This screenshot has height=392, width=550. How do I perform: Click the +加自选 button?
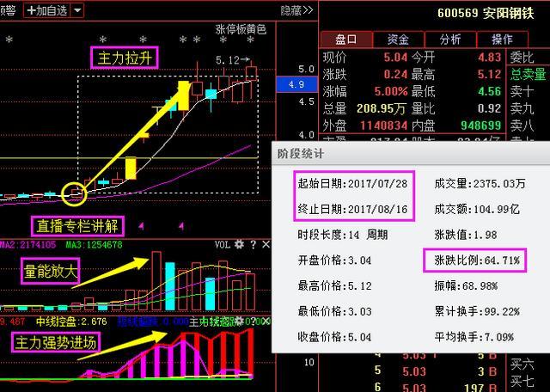point(47,10)
